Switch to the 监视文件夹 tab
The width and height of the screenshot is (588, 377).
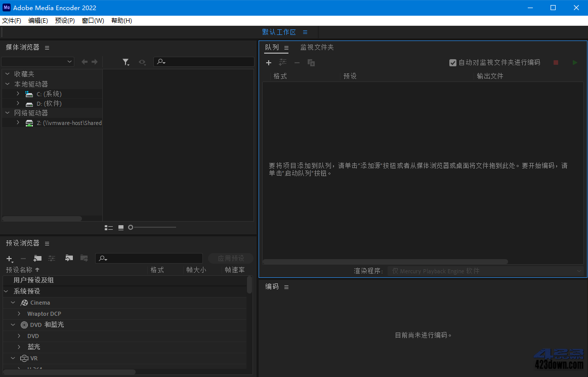(x=317, y=47)
